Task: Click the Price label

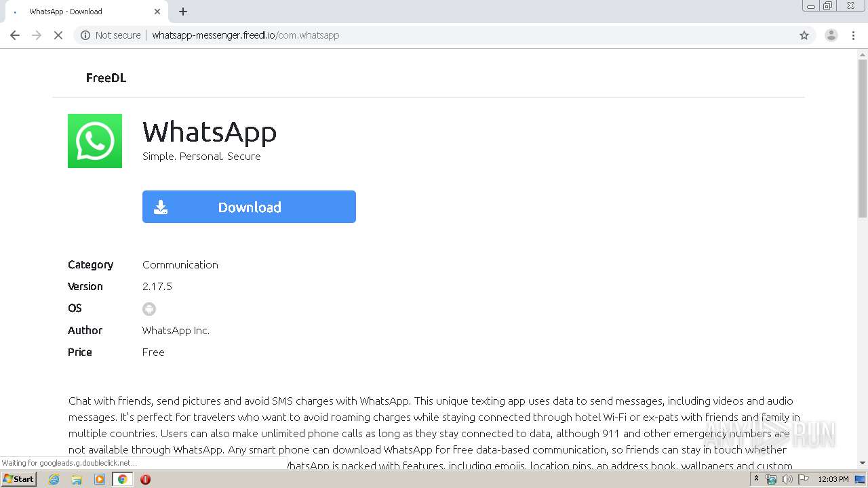Action: pyautogui.click(x=80, y=352)
